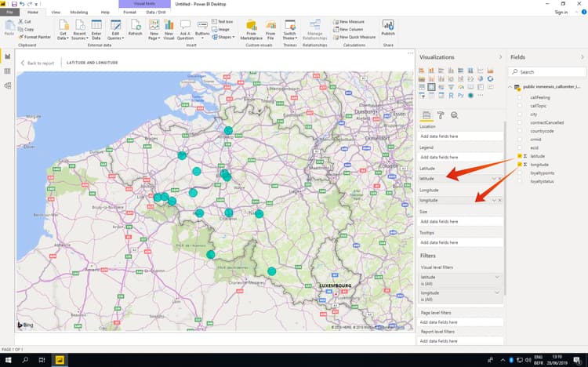The height and width of the screenshot is (367, 588).
Task: Open the Format paint roller pane
Action: point(441,114)
